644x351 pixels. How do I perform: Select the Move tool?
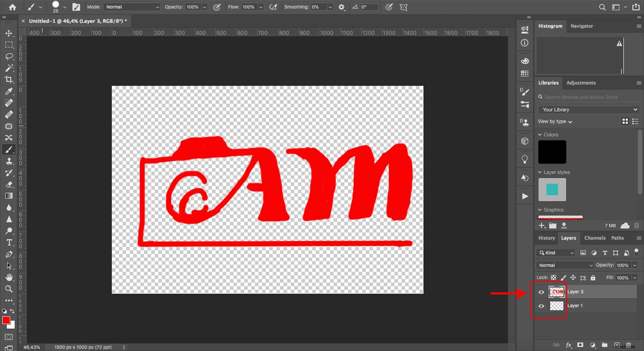[9, 33]
